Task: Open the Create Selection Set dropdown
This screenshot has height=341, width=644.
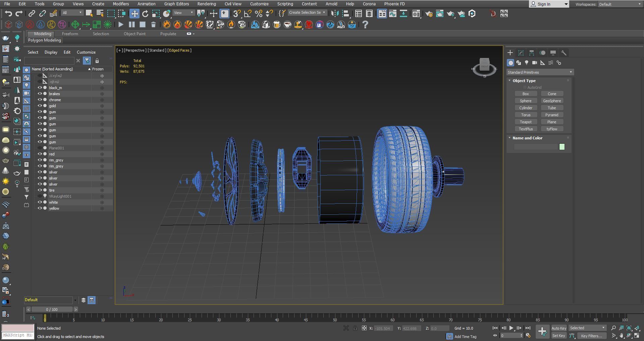Action: coord(307,13)
